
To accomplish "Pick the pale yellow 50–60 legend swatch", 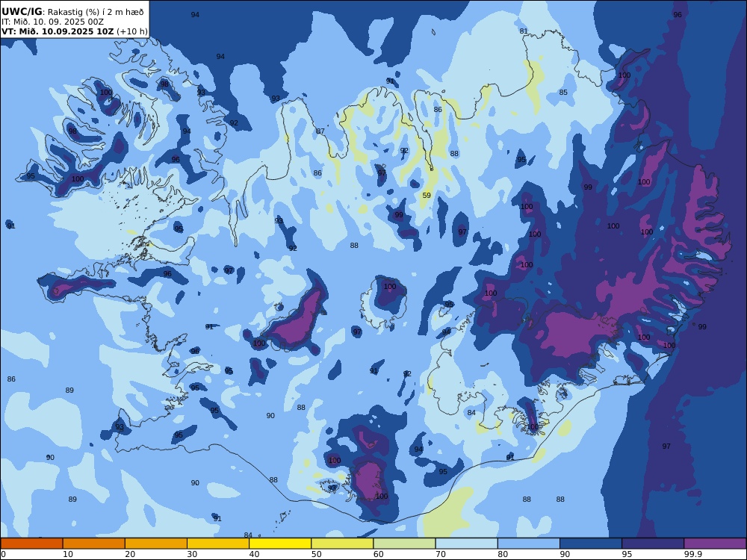I will 343,544.
